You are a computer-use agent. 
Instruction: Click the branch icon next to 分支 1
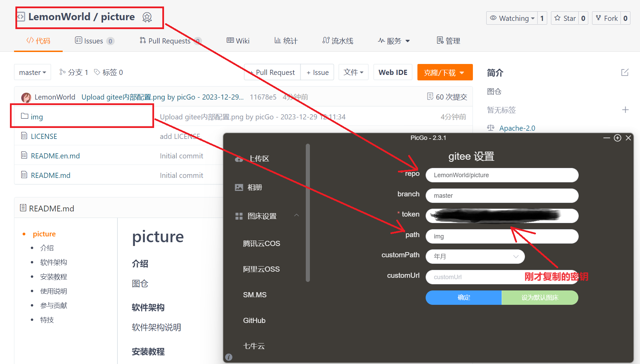[x=62, y=72]
